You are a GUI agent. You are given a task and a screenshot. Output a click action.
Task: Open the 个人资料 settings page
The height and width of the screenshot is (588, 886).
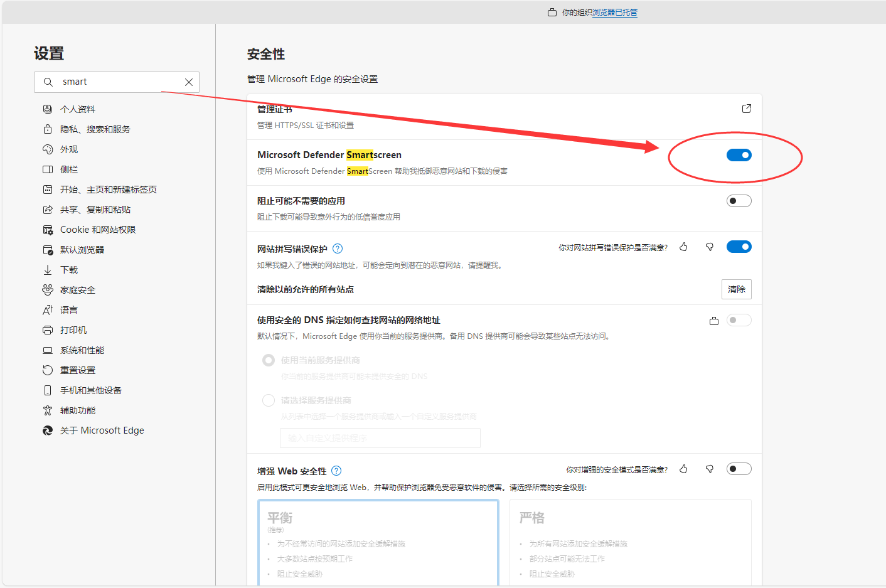coord(78,109)
